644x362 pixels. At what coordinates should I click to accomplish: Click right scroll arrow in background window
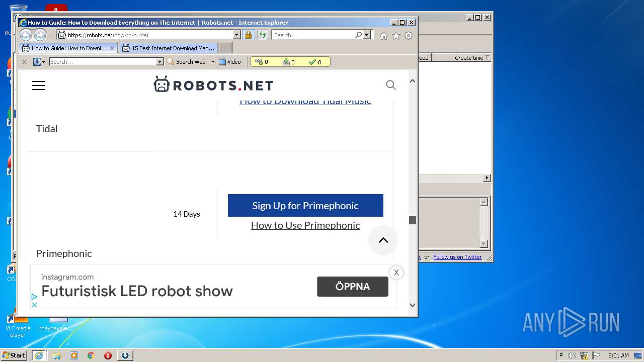tap(487, 178)
